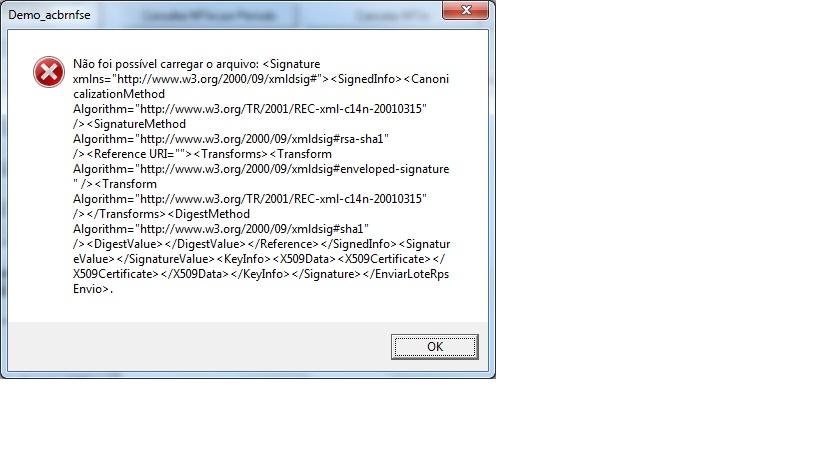Click the Algorithm xmldsig#sha1 line
The height and width of the screenshot is (460, 816).
pyautogui.click(x=221, y=229)
